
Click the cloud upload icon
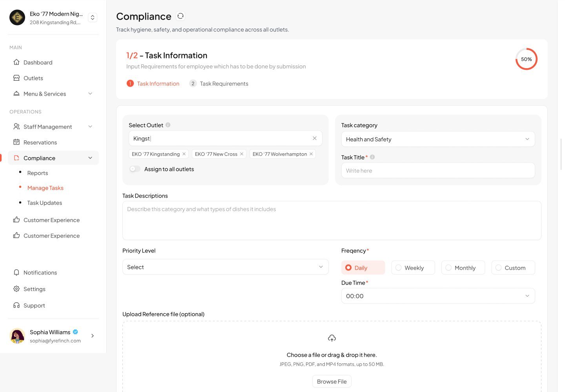tap(332, 338)
